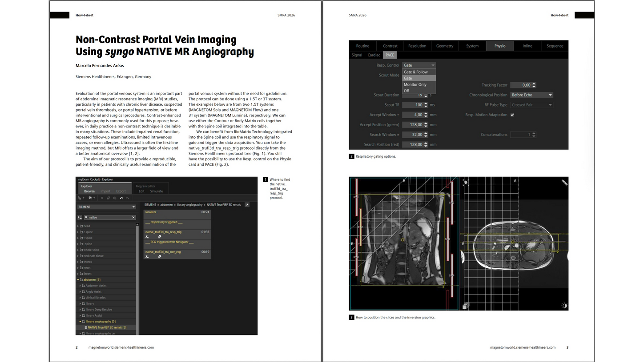This screenshot has height=362, width=644.
Task: Click 'library angiography' in the breadcrumb
Action: click(189, 205)
